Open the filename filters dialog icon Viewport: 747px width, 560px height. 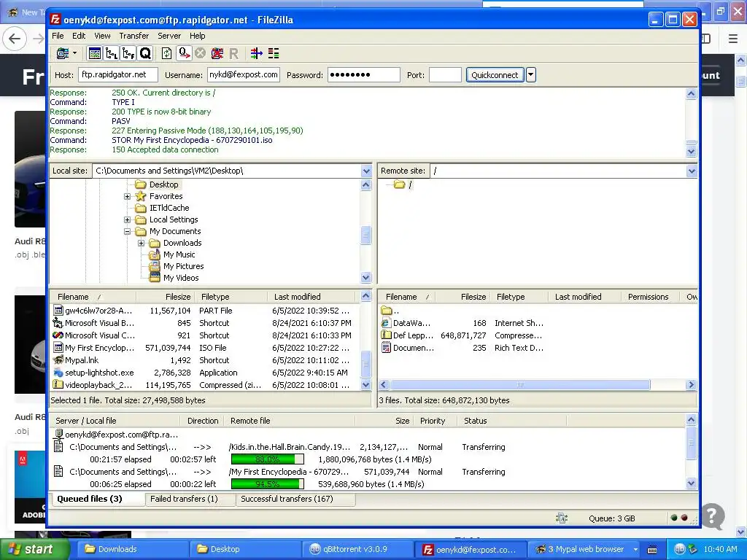(256, 53)
